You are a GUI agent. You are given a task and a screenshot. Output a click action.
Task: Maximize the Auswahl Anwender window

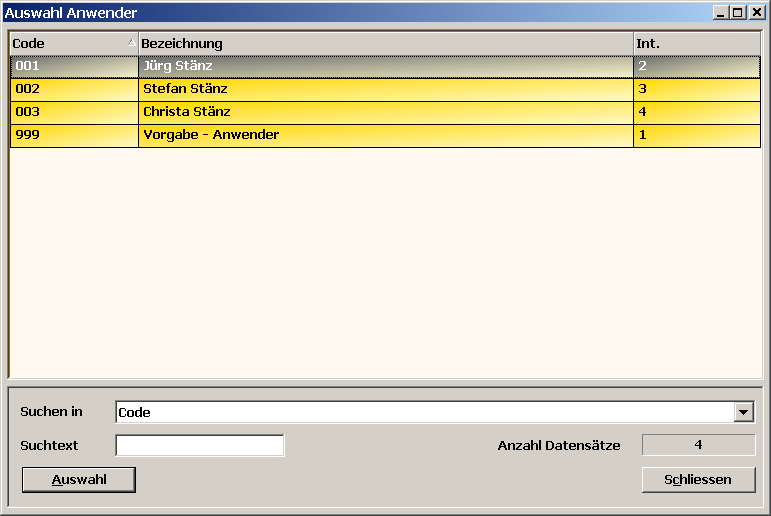point(738,13)
